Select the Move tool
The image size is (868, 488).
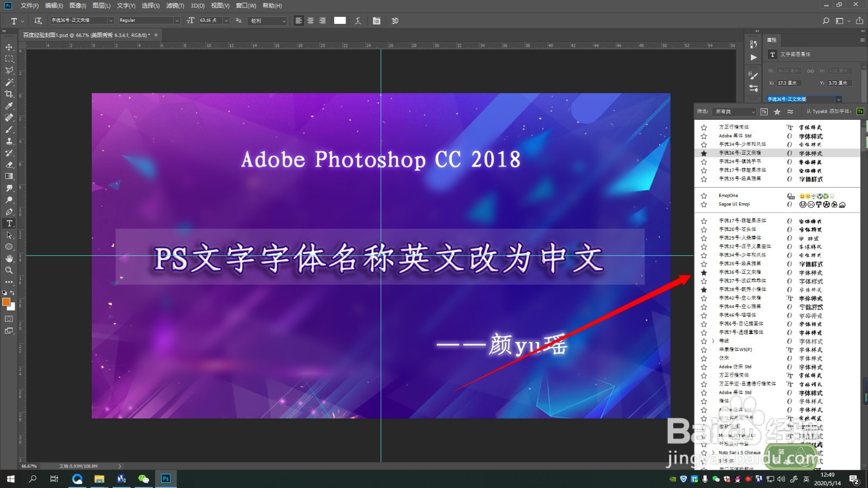(x=9, y=47)
